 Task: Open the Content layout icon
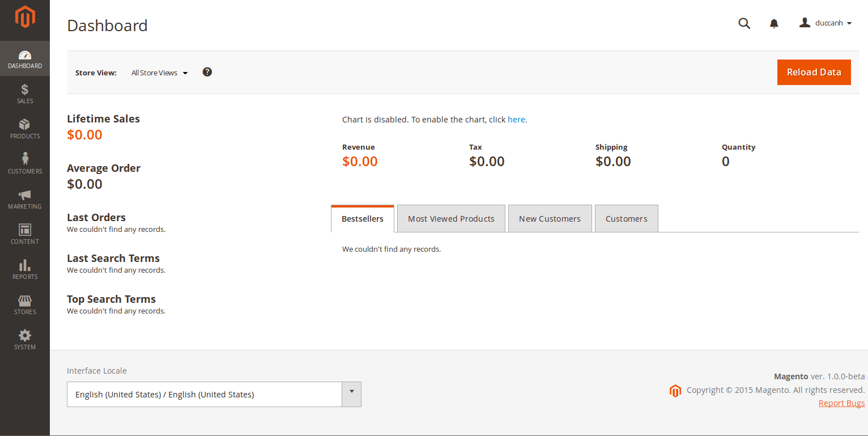pyautogui.click(x=25, y=230)
